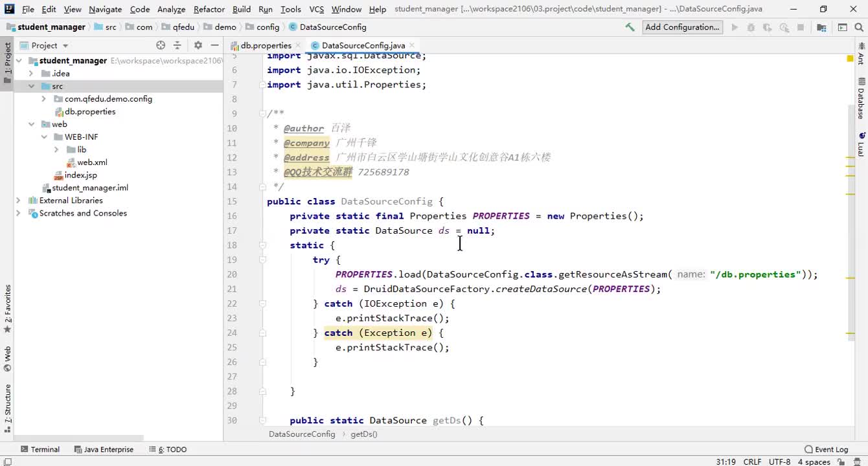Select db.properties in the project tree
Screen dimensions: 868x466
[90, 111]
